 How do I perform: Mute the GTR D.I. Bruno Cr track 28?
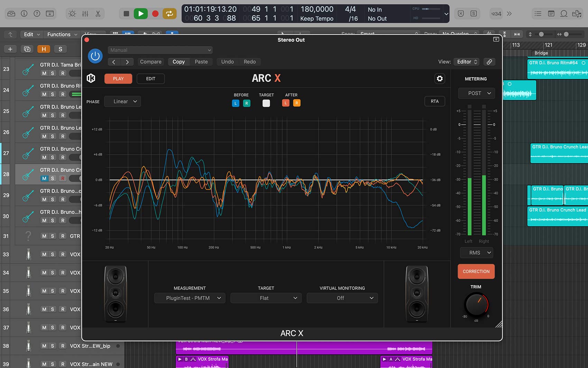pyautogui.click(x=44, y=178)
